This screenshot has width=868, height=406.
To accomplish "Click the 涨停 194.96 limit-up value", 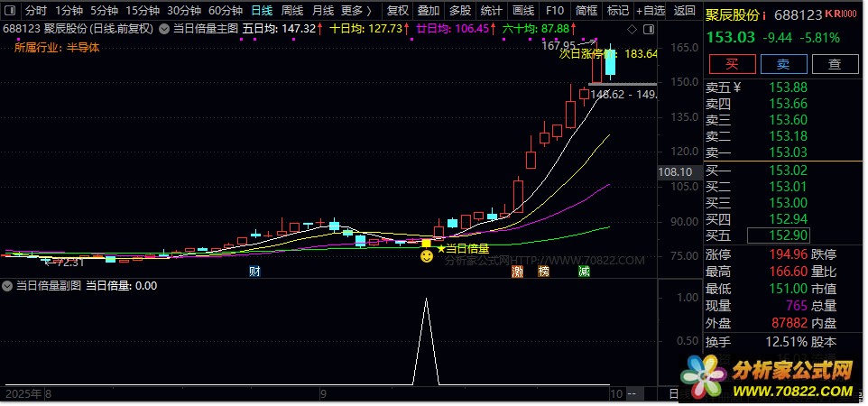I will [789, 254].
